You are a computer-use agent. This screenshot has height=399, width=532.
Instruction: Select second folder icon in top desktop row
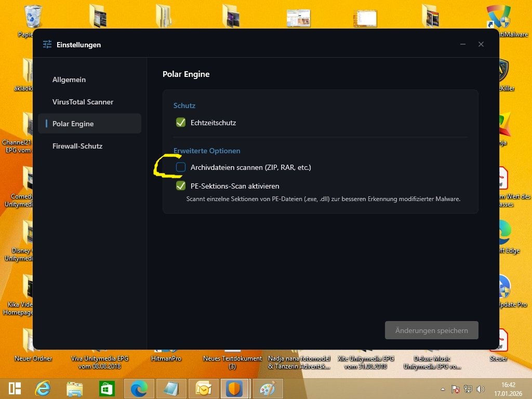pyautogui.click(x=164, y=16)
